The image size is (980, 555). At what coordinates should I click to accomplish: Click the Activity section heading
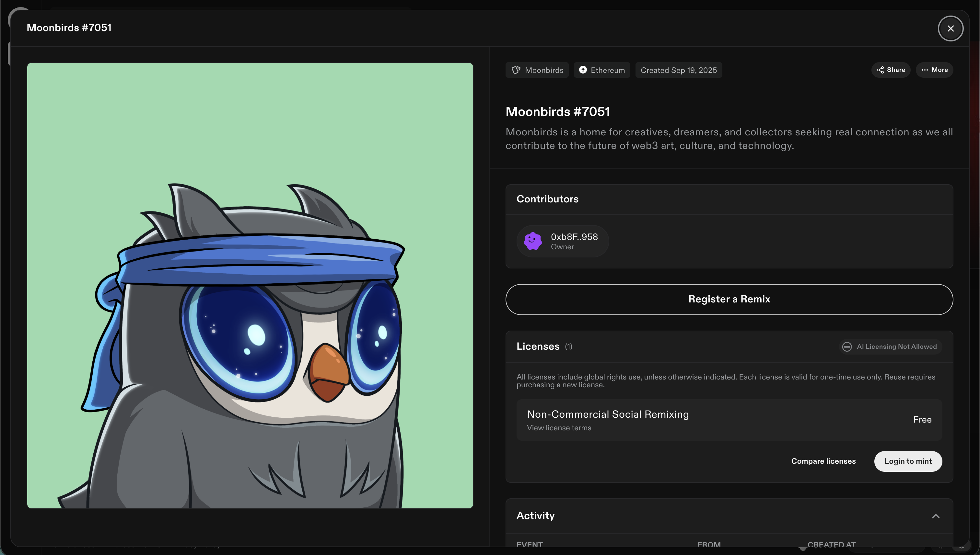(x=536, y=516)
